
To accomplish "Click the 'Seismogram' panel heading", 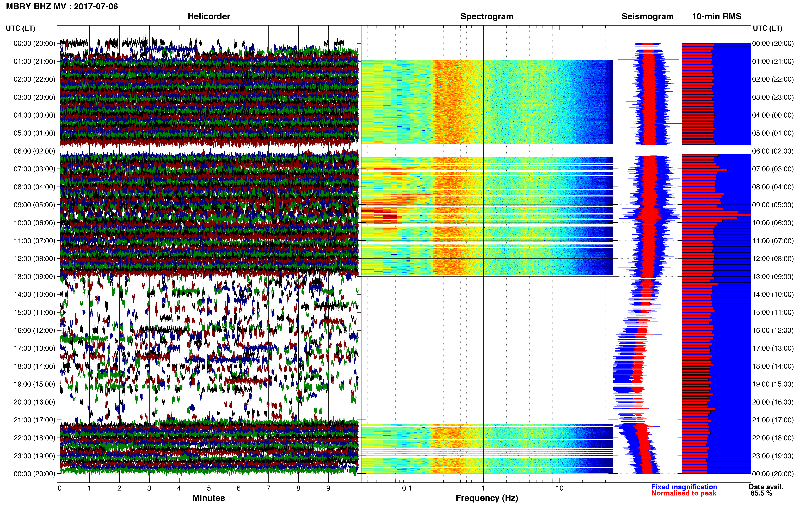I will [x=648, y=16].
